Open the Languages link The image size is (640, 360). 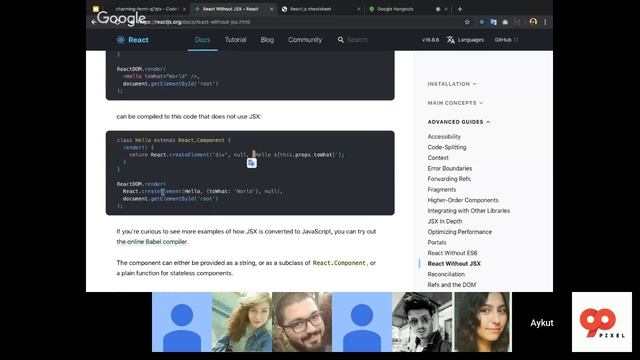click(471, 40)
